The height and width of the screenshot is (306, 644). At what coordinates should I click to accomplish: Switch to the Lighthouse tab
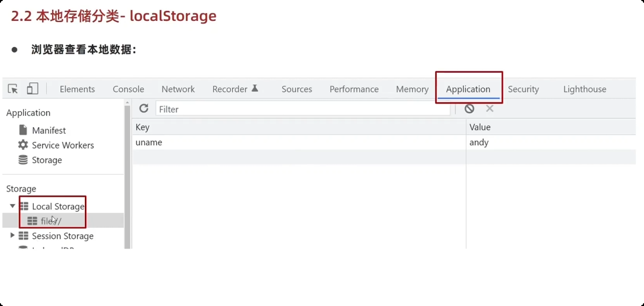[585, 89]
